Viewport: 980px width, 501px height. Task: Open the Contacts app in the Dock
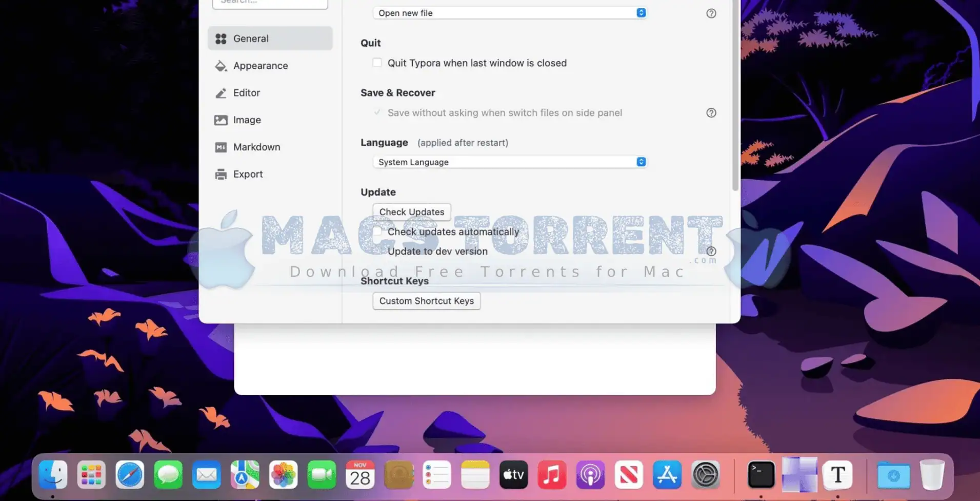coord(398,474)
